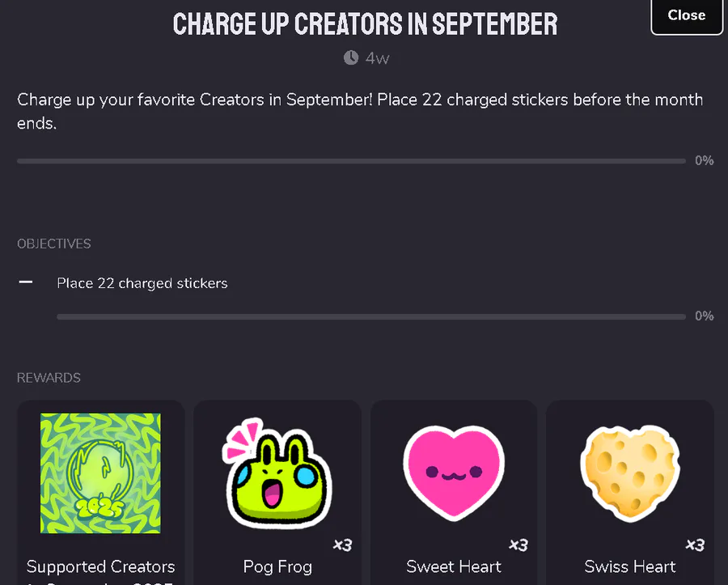The width and height of the screenshot is (728, 585).
Task: Click the Place 22 charged stickers objective
Action: (142, 283)
